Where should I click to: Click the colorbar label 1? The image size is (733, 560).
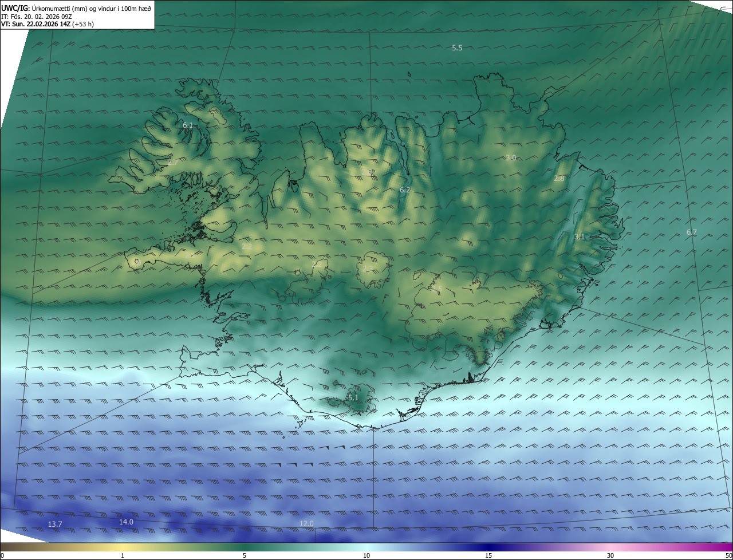(123, 555)
